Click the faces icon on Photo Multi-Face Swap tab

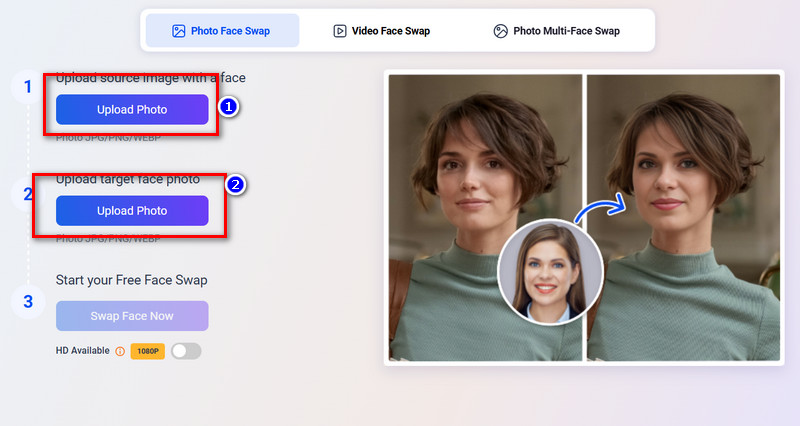(501, 31)
